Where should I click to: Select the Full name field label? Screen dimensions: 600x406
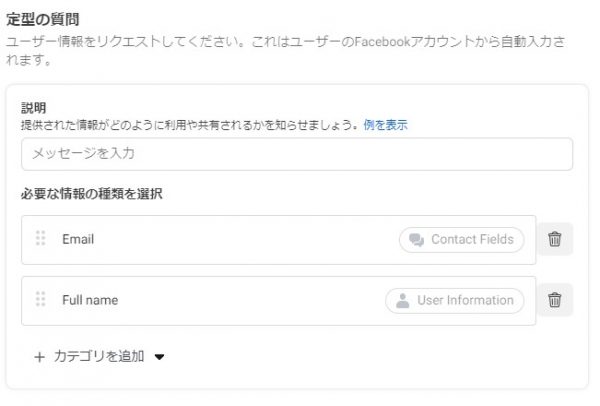[x=90, y=300]
